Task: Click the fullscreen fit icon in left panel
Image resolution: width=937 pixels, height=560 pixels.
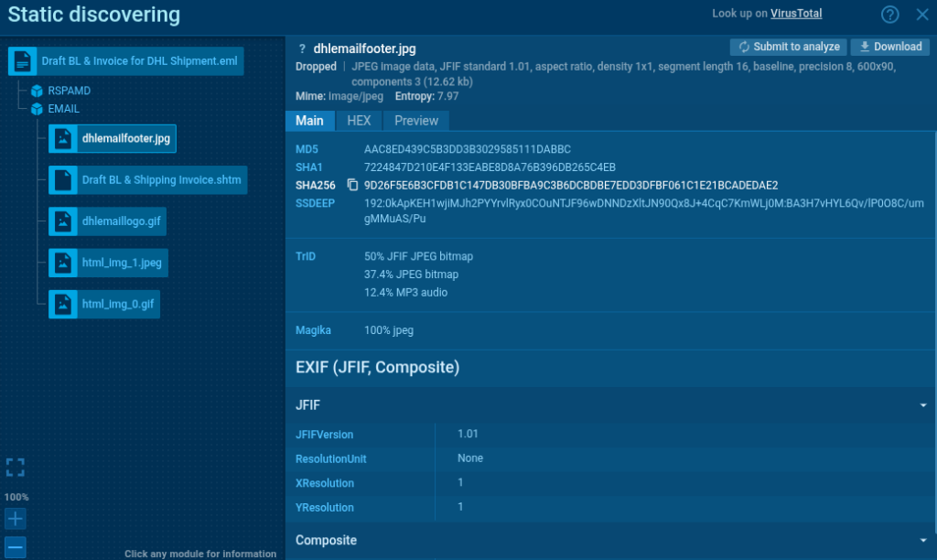Action: 16,468
